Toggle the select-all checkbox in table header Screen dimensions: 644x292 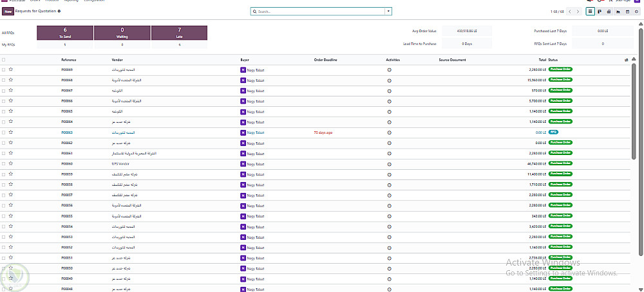point(4,60)
